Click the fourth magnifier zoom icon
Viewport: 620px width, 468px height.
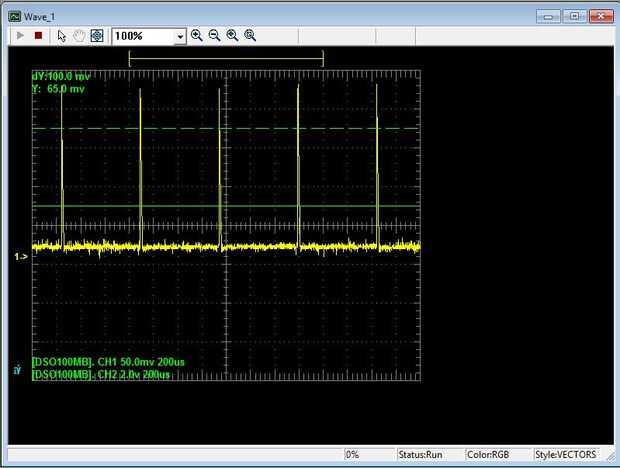coord(250,35)
